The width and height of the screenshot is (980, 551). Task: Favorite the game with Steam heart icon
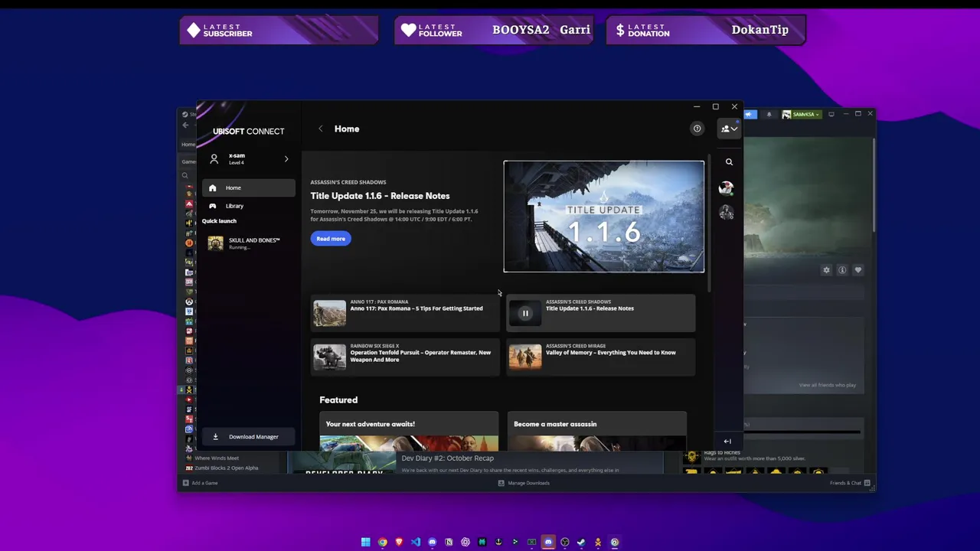point(858,270)
